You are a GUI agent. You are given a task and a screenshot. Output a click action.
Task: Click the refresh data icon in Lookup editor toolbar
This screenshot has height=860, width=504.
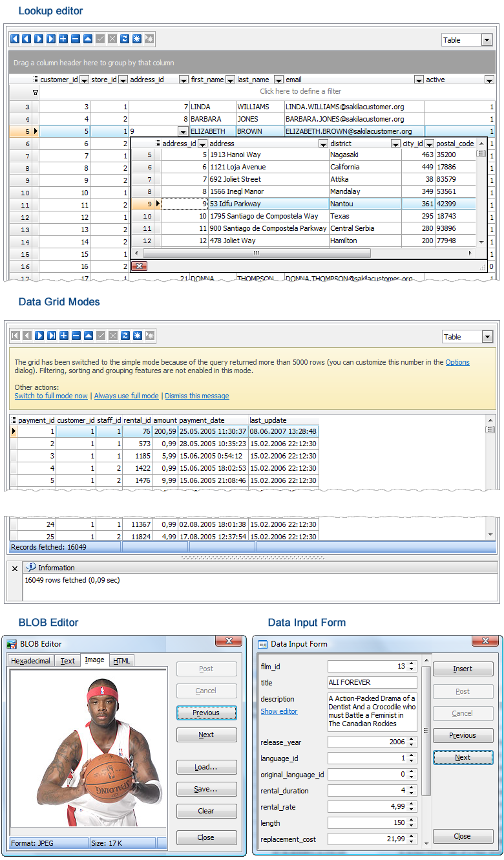tap(125, 39)
